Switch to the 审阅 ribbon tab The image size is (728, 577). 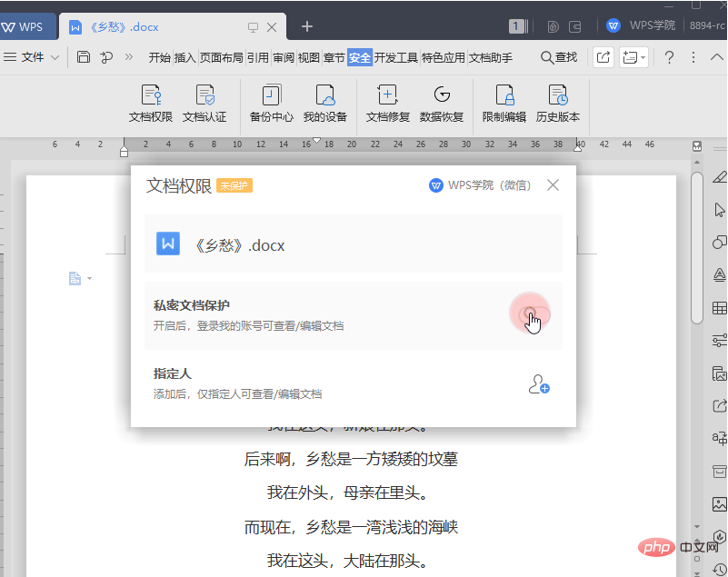[x=284, y=57]
